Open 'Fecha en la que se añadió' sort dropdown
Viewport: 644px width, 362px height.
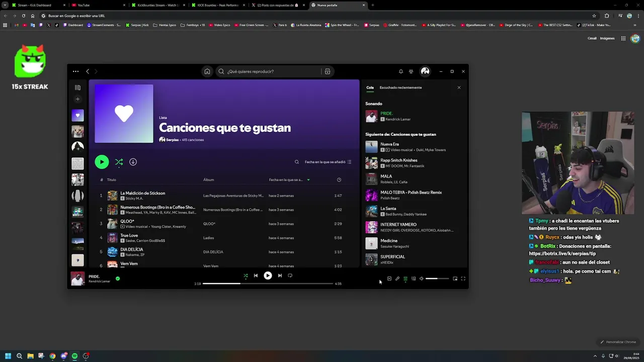coord(328,162)
